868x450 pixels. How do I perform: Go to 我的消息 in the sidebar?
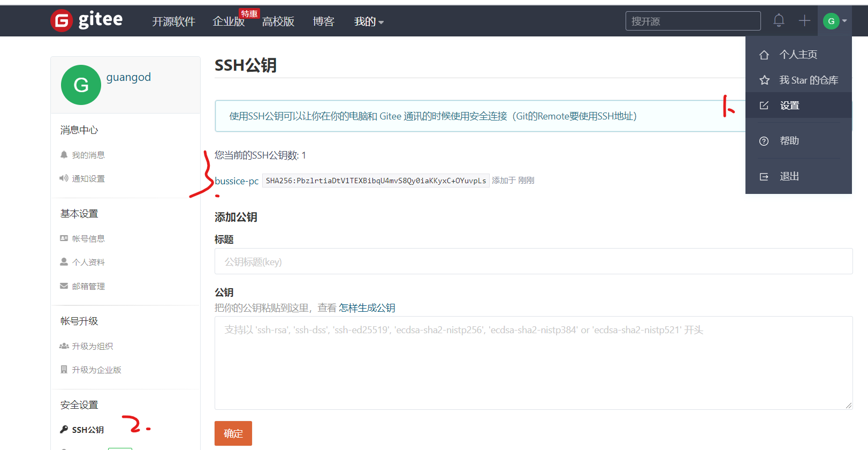[88, 155]
